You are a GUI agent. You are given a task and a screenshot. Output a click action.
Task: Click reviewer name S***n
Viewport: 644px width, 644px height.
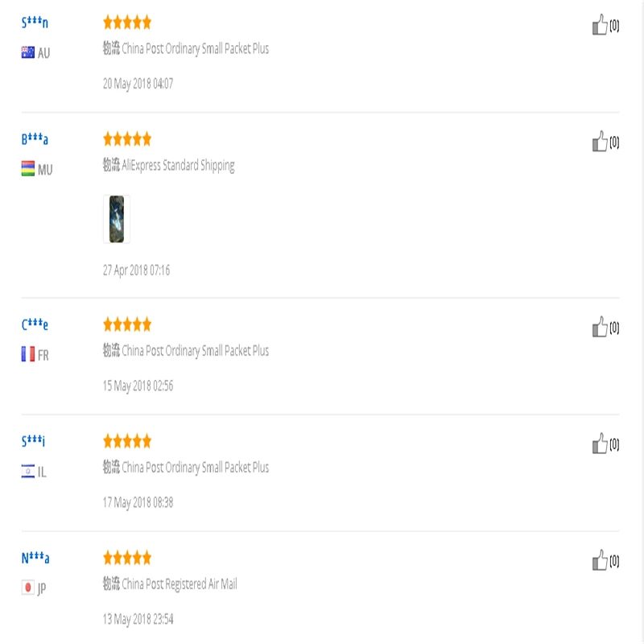[x=35, y=23]
